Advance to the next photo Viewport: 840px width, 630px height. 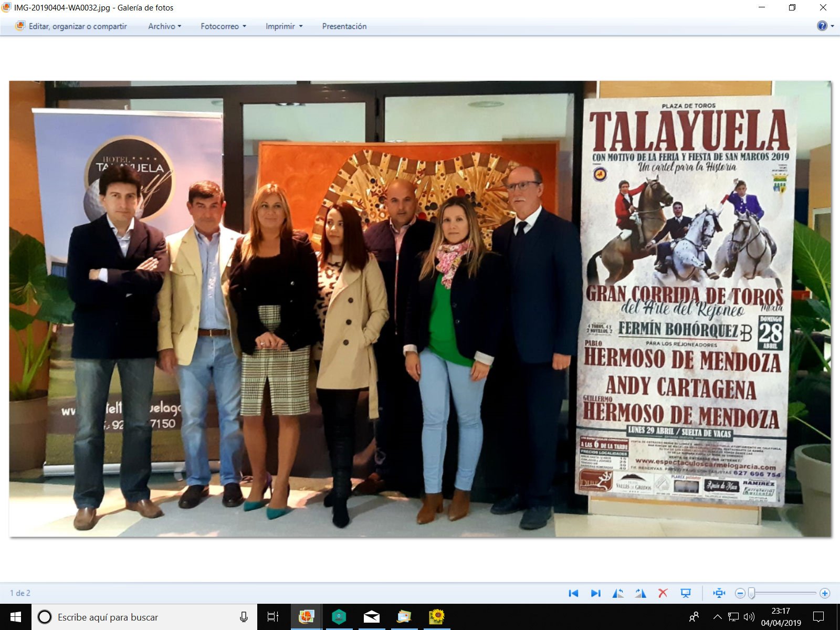pyautogui.click(x=595, y=593)
